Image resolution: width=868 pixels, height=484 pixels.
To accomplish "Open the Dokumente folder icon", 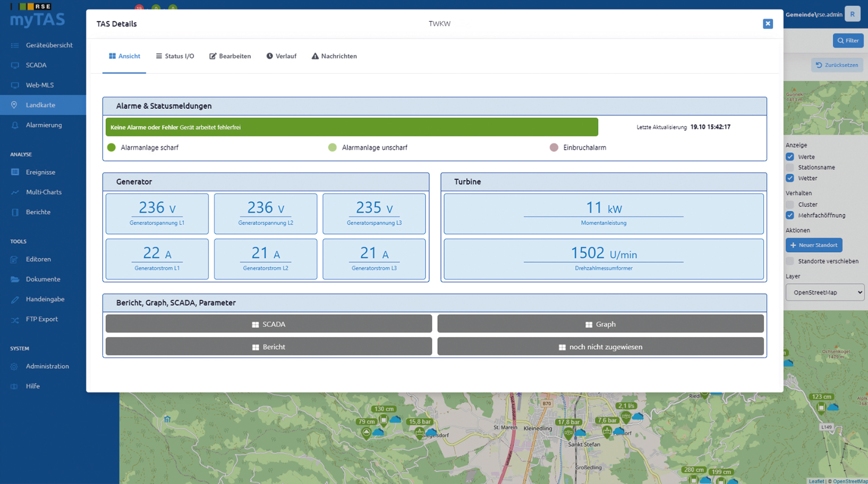I will pyautogui.click(x=15, y=279).
